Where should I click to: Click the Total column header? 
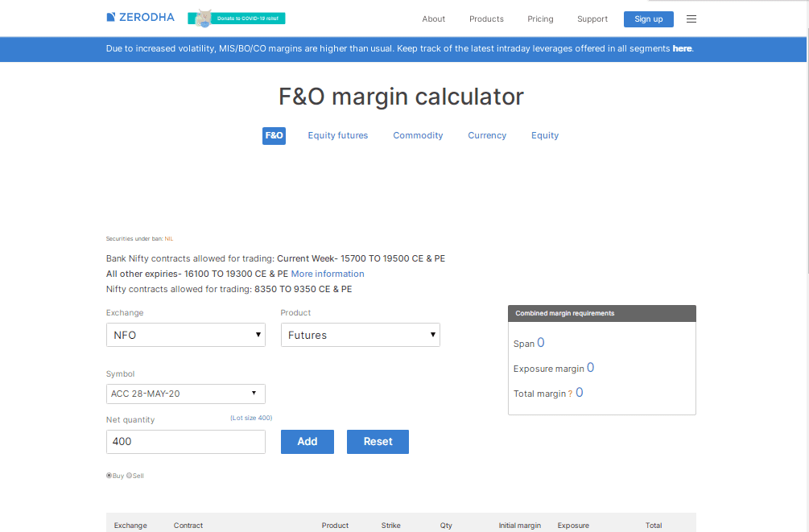(x=653, y=526)
